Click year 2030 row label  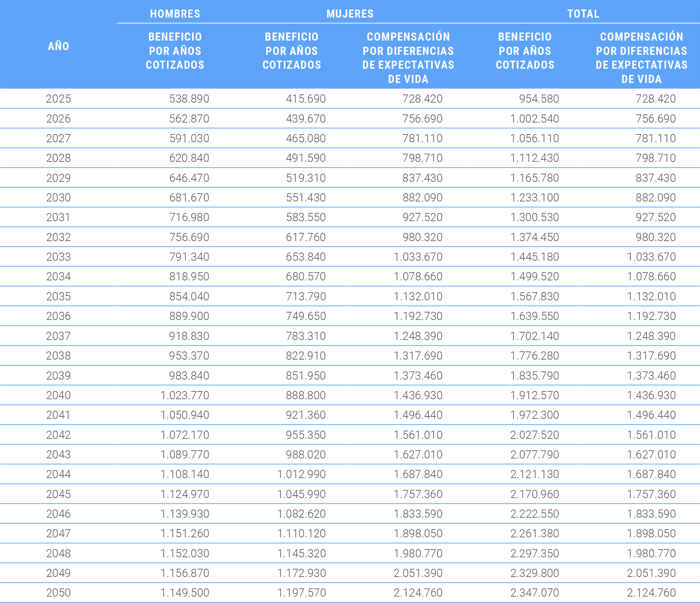[58, 197]
